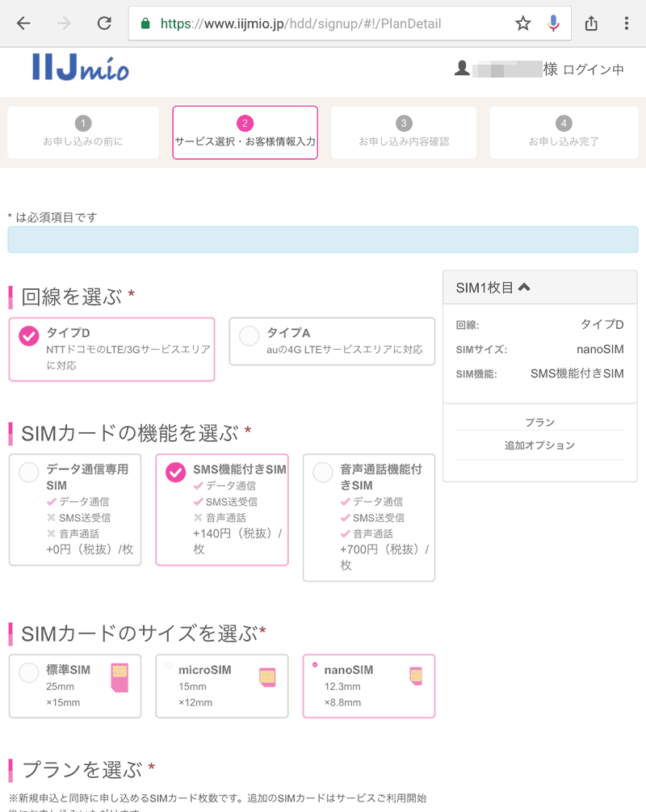Go to step 1 お申し込みの前に

pyautogui.click(x=83, y=133)
